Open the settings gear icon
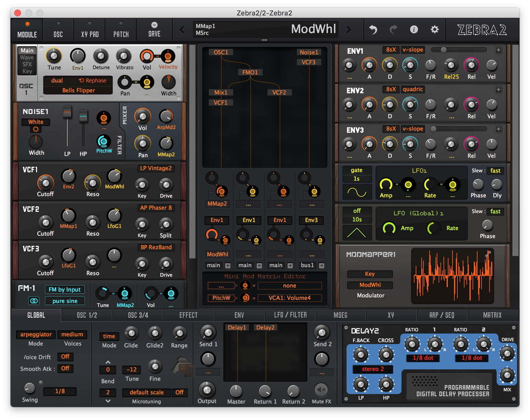530x420 pixels. tap(435, 29)
